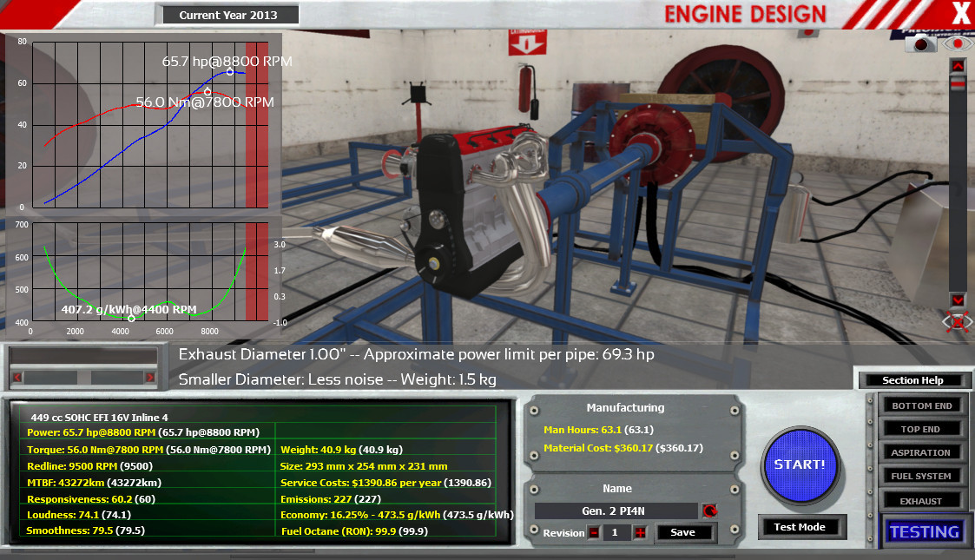Open the Bottom End tab
The width and height of the screenshot is (975, 560).
point(921,405)
